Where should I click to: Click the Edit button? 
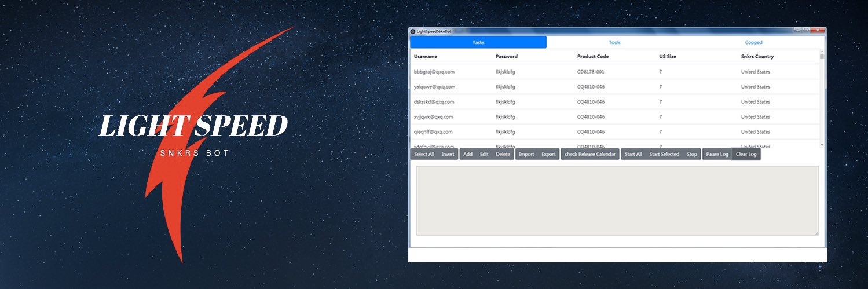coord(484,154)
